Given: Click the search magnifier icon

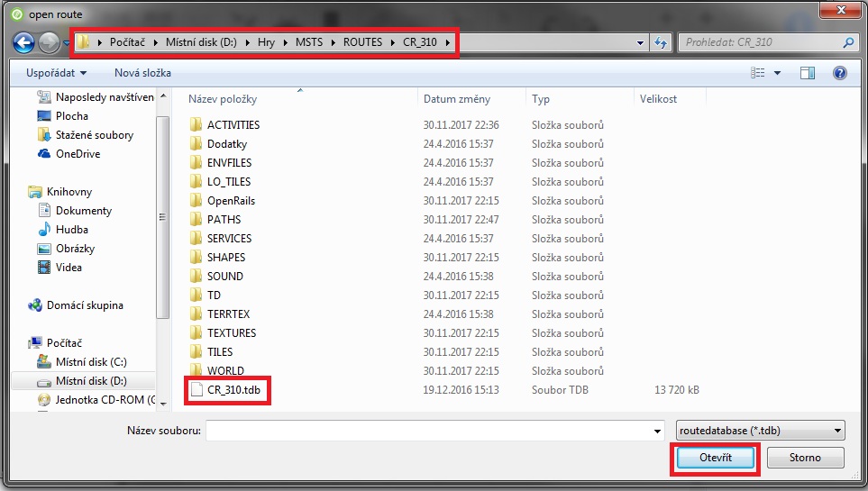Looking at the screenshot, I should 848,42.
